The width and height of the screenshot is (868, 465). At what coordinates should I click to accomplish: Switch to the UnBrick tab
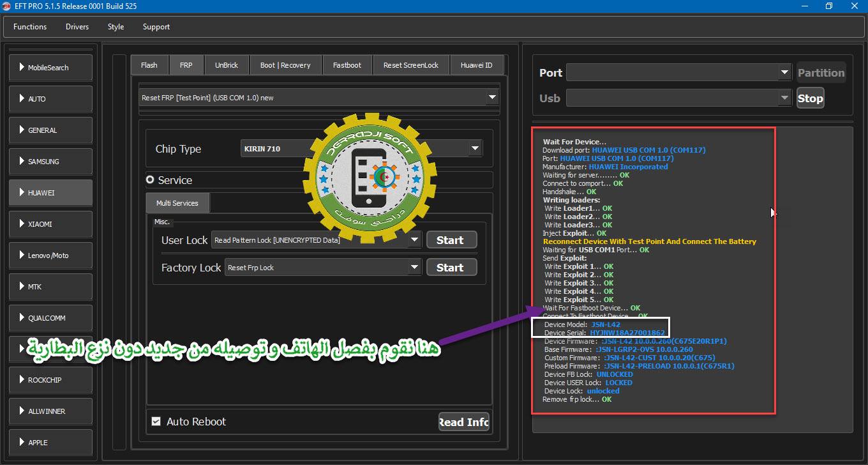click(x=227, y=65)
